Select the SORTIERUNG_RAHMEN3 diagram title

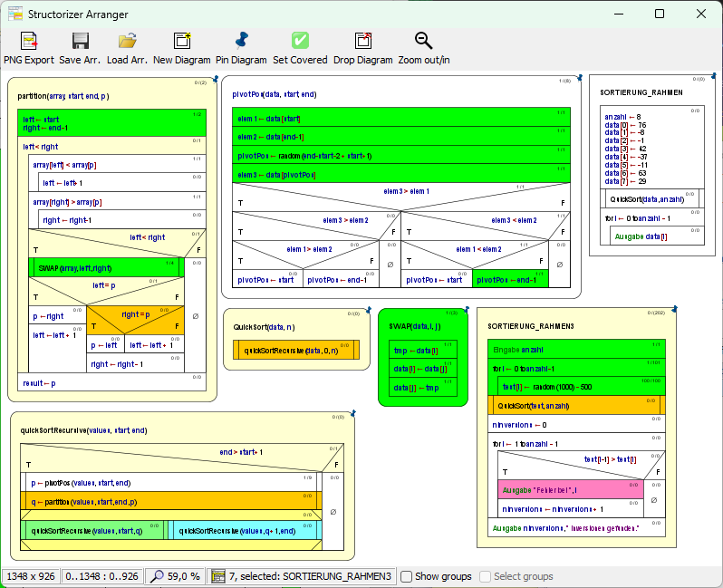pos(531,326)
